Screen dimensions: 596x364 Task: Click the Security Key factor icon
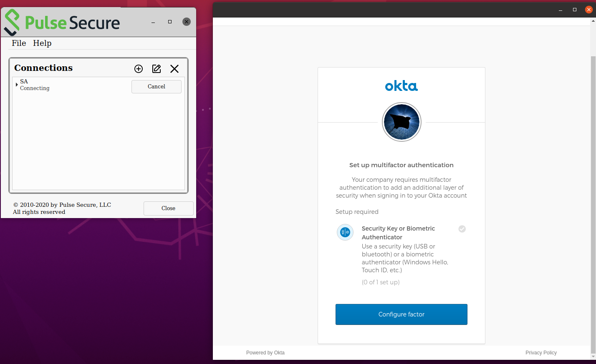click(345, 232)
